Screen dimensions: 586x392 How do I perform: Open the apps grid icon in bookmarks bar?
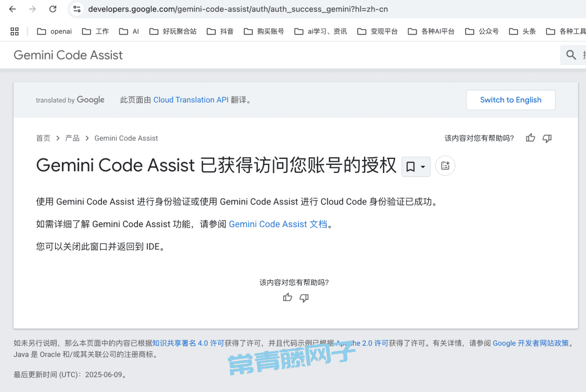pos(15,31)
